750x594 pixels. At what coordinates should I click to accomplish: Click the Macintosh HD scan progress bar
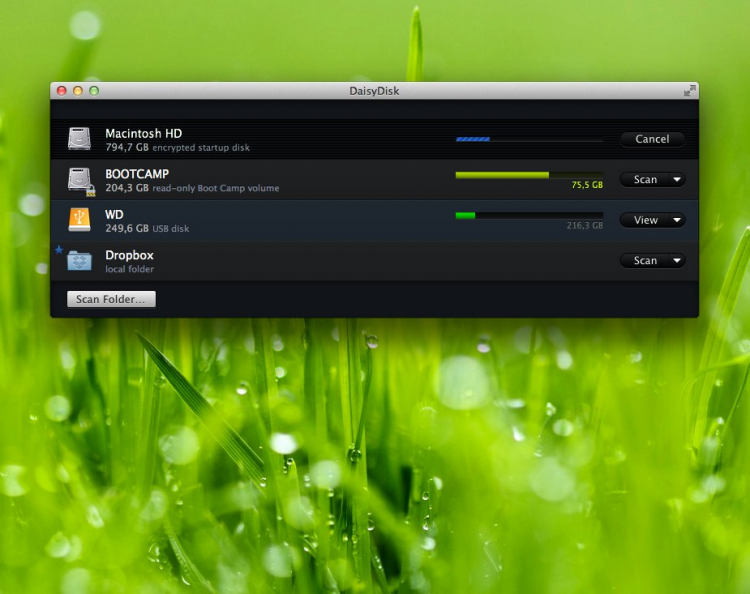point(529,139)
